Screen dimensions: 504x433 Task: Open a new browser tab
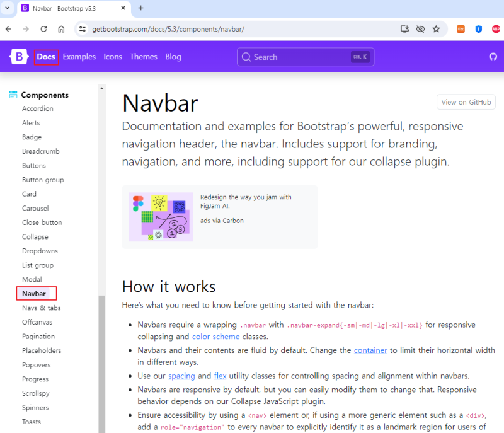click(x=140, y=8)
